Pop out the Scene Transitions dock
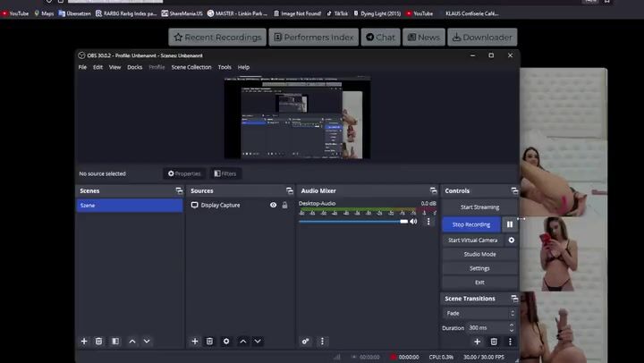 tap(514, 299)
